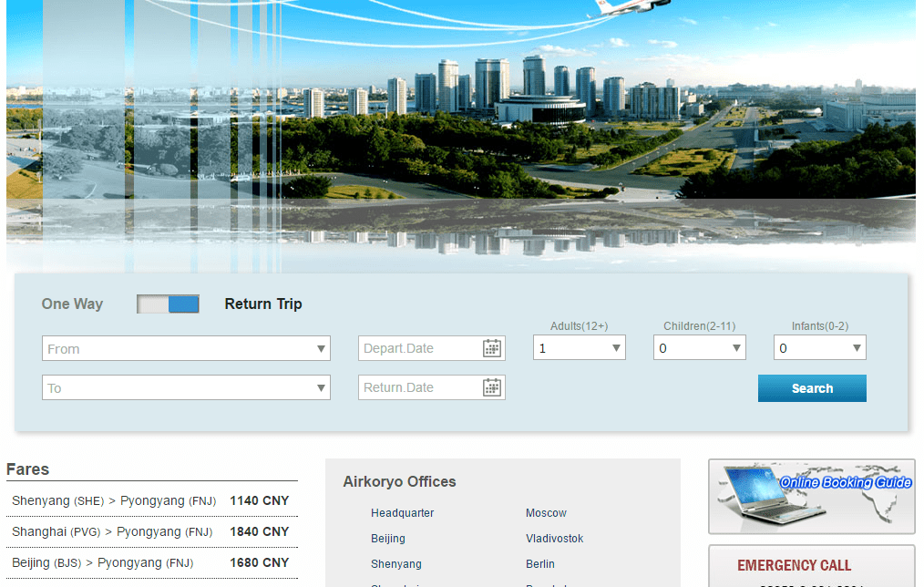
Task: Open the Moscow office link
Action: (546, 513)
